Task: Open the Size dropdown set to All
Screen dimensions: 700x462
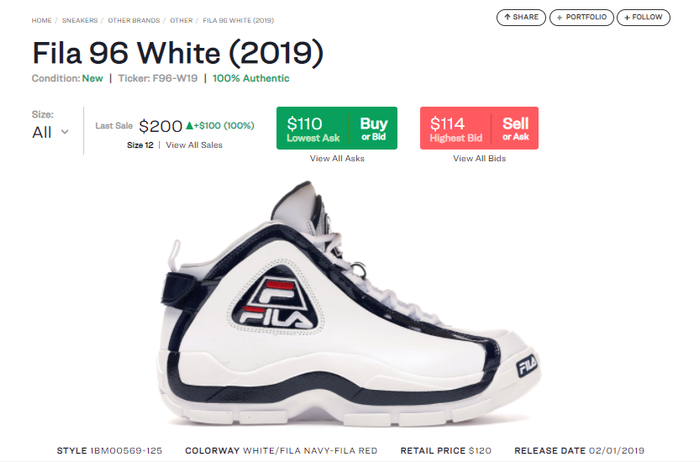Action: pyautogui.click(x=50, y=132)
